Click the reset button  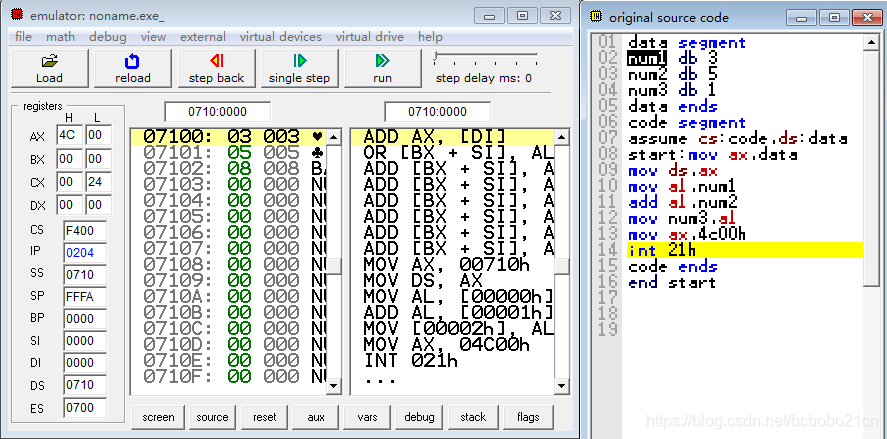pyautogui.click(x=265, y=418)
